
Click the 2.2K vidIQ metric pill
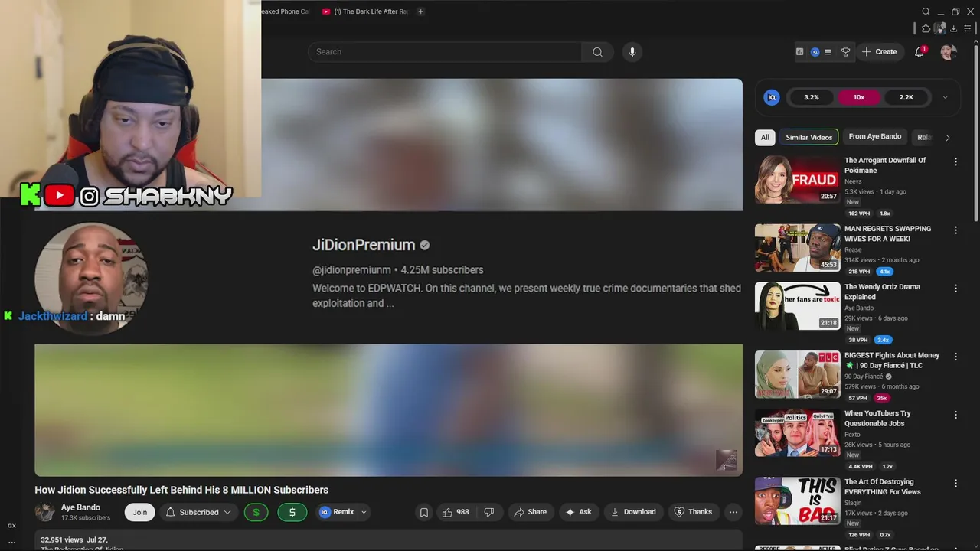pos(906,97)
